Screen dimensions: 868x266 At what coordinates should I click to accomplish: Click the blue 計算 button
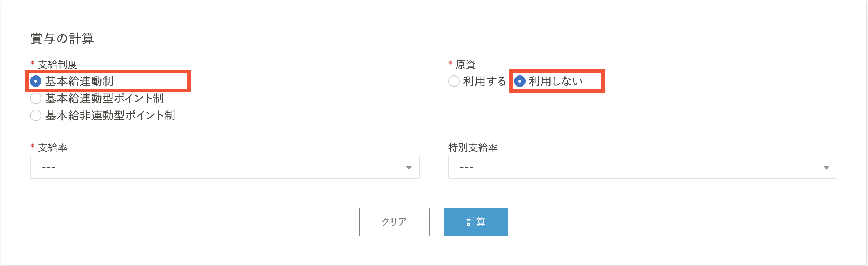click(x=476, y=222)
